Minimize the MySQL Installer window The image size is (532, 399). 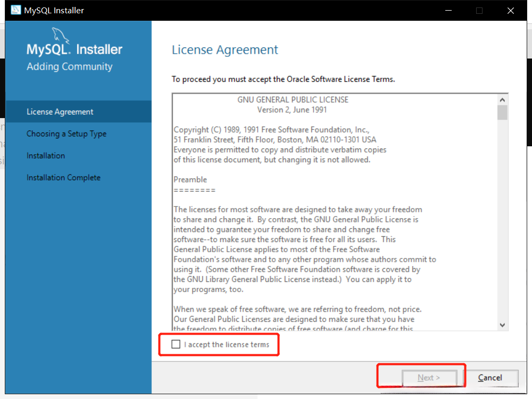pyautogui.click(x=448, y=11)
